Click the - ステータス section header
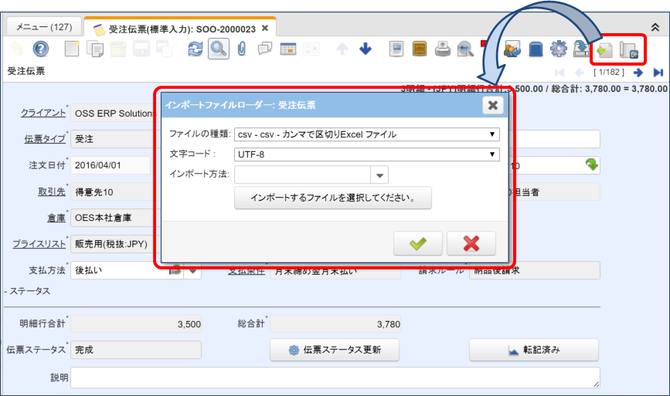670x396 pixels. tap(27, 291)
